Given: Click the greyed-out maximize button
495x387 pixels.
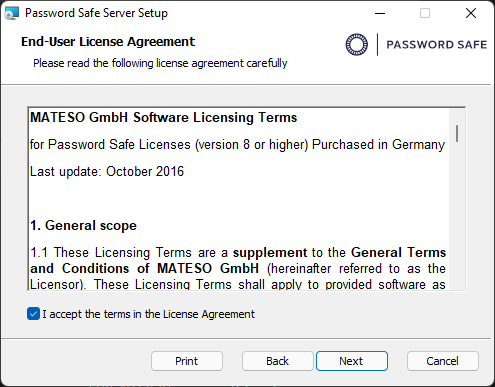Looking at the screenshot, I should click(x=425, y=13).
